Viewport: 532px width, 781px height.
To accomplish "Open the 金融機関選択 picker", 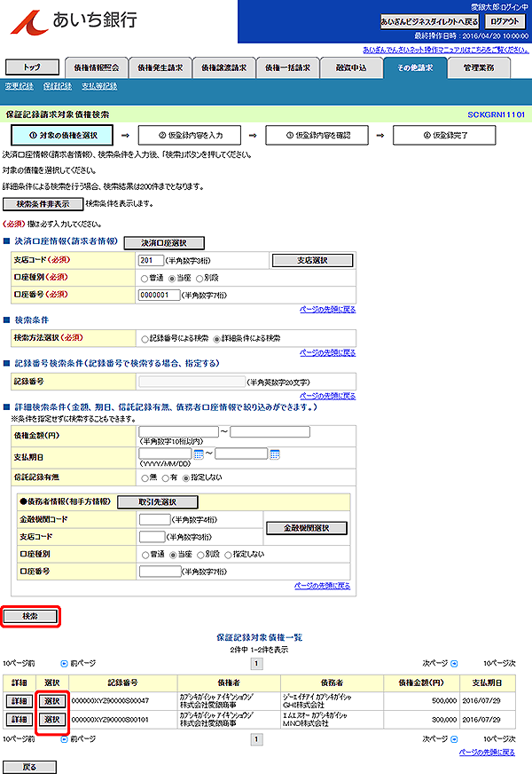I will click(x=306, y=528).
